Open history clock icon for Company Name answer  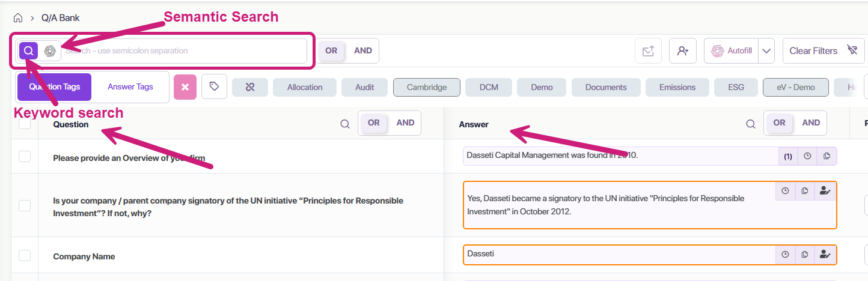(785, 255)
